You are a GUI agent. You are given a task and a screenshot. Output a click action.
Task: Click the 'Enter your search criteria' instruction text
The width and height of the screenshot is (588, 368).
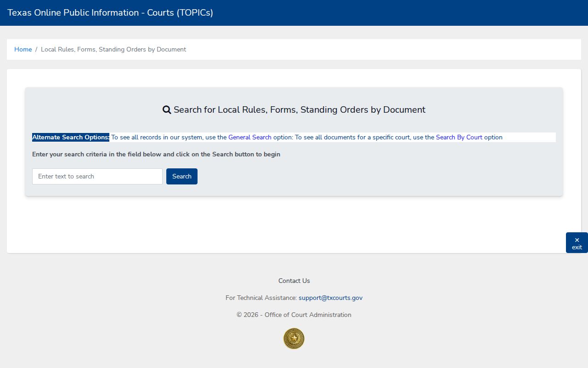pos(156,154)
